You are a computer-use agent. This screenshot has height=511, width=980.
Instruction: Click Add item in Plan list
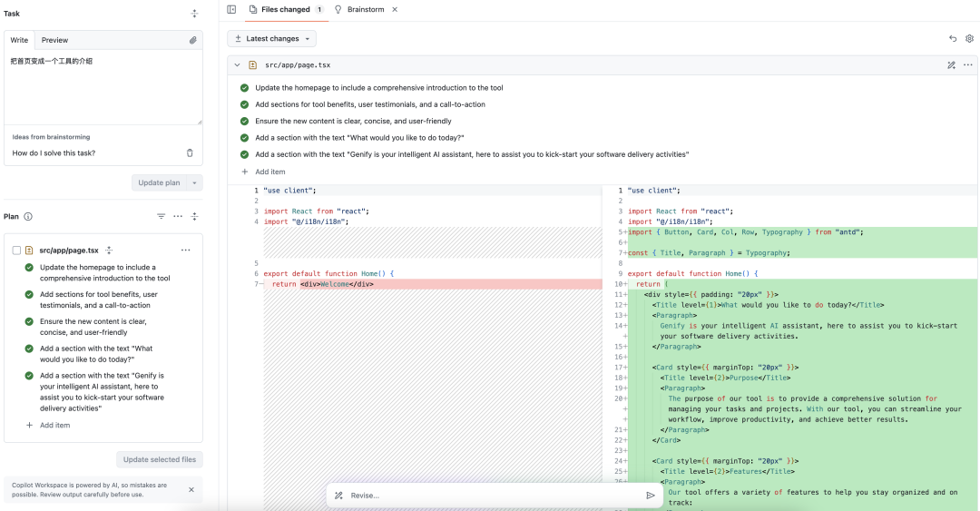coord(55,426)
